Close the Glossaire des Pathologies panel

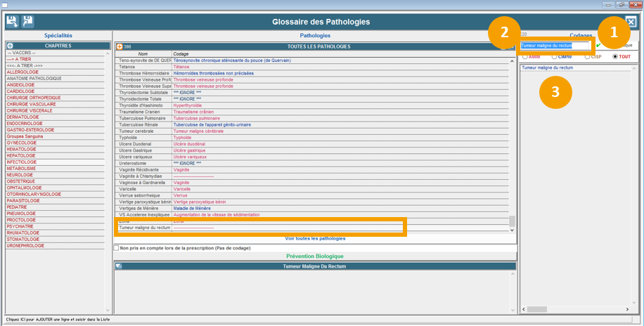pyautogui.click(x=631, y=22)
